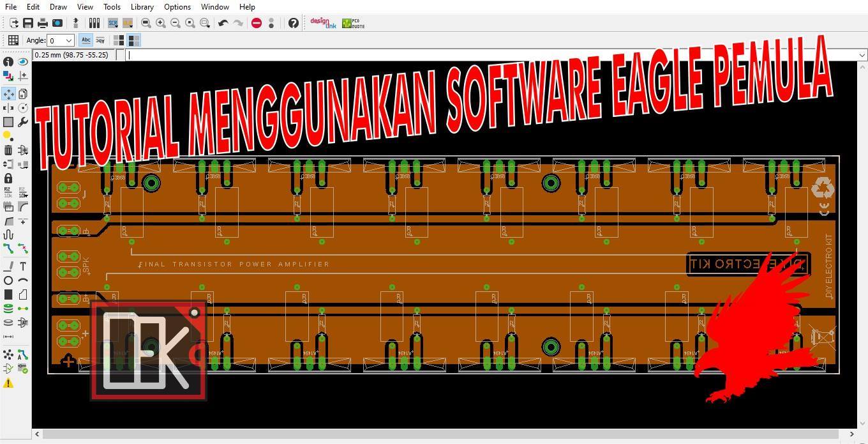Open the Angle dropdown
The height and width of the screenshot is (444, 868).
pyautogui.click(x=61, y=40)
